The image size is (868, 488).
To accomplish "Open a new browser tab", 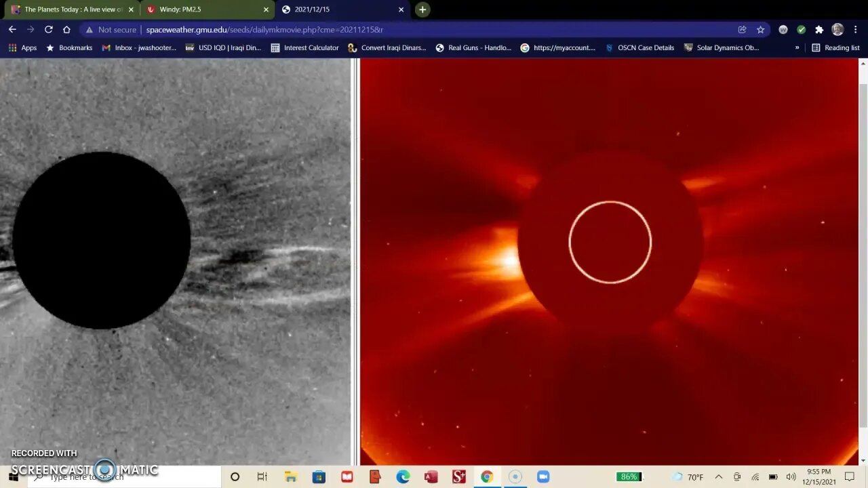I will click(x=422, y=9).
